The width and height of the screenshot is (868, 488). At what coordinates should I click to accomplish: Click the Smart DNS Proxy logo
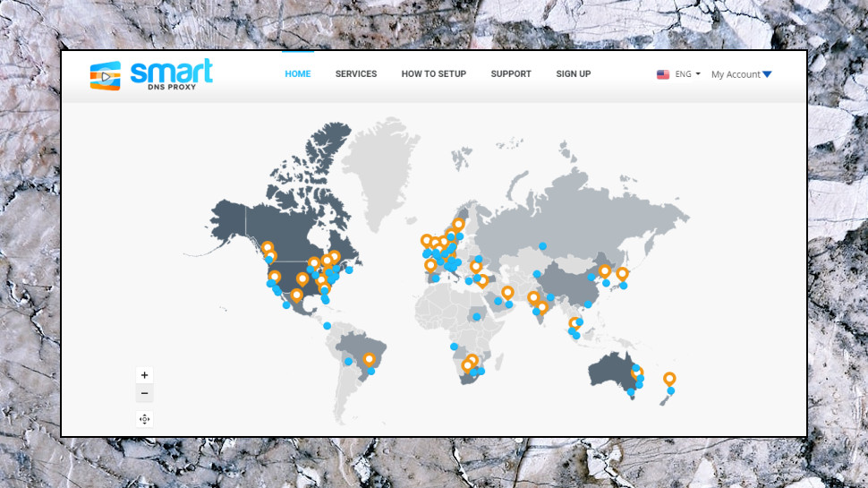(151, 74)
